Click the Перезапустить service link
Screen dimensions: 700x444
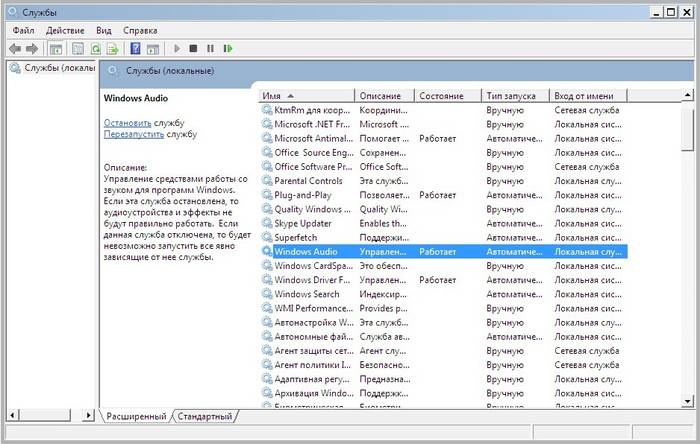134,133
